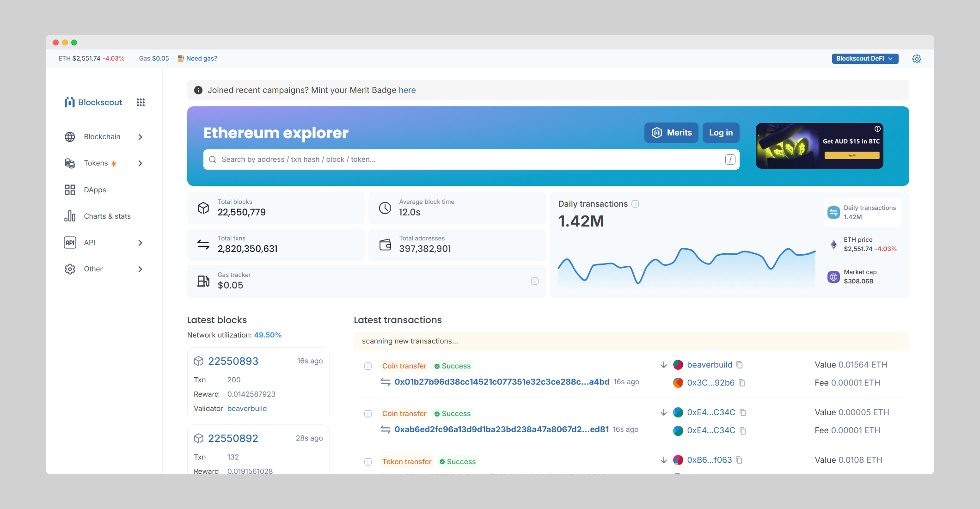The image size is (980, 509).
Task: Open address 0x3C...92b6
Action: 710,383
